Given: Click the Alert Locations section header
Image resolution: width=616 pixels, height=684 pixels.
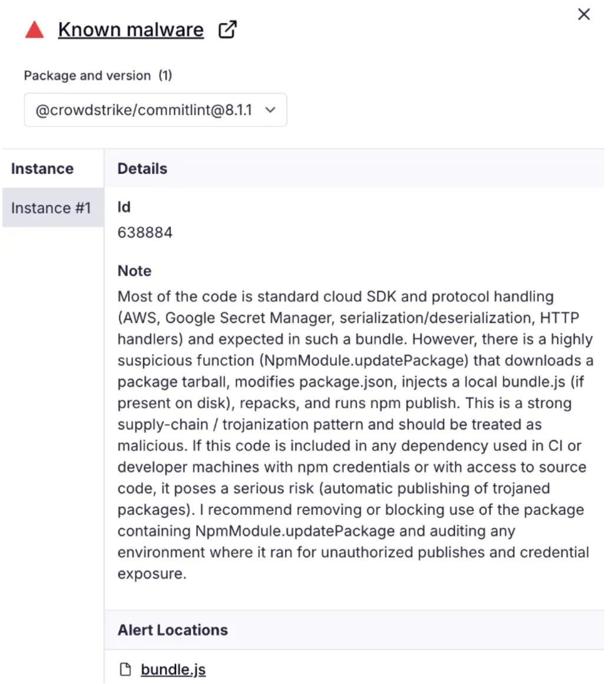Looking at the screenshot, I should [173, 630].
